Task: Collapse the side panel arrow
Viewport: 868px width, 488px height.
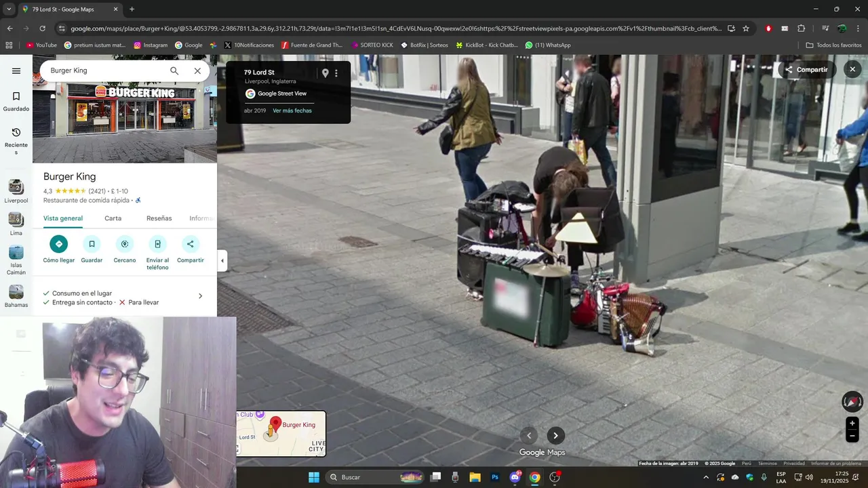Action: (222, 260)
